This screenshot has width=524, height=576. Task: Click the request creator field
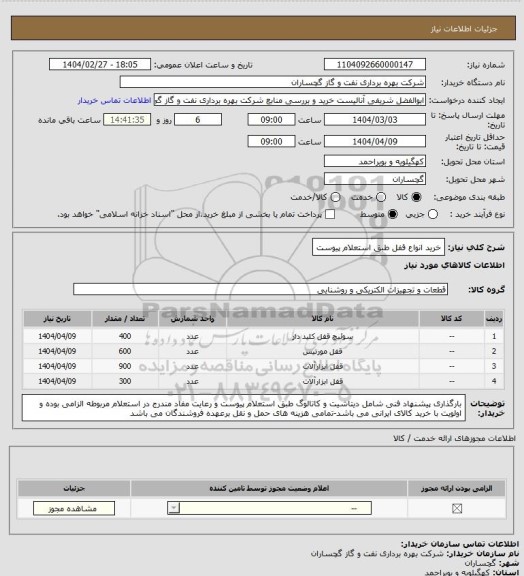tap(290, 100)
